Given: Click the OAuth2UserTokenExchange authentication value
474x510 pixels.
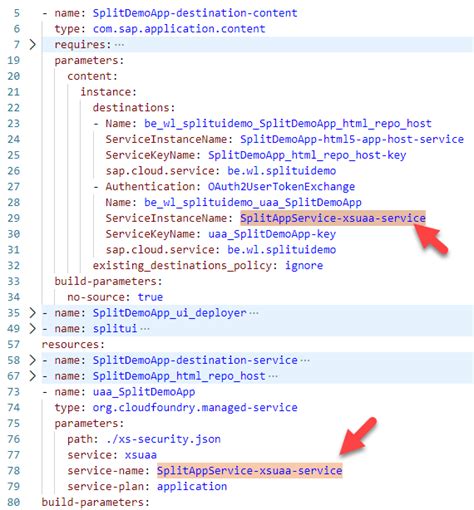Looking at the screenshot, I should [x=281, y=187].
